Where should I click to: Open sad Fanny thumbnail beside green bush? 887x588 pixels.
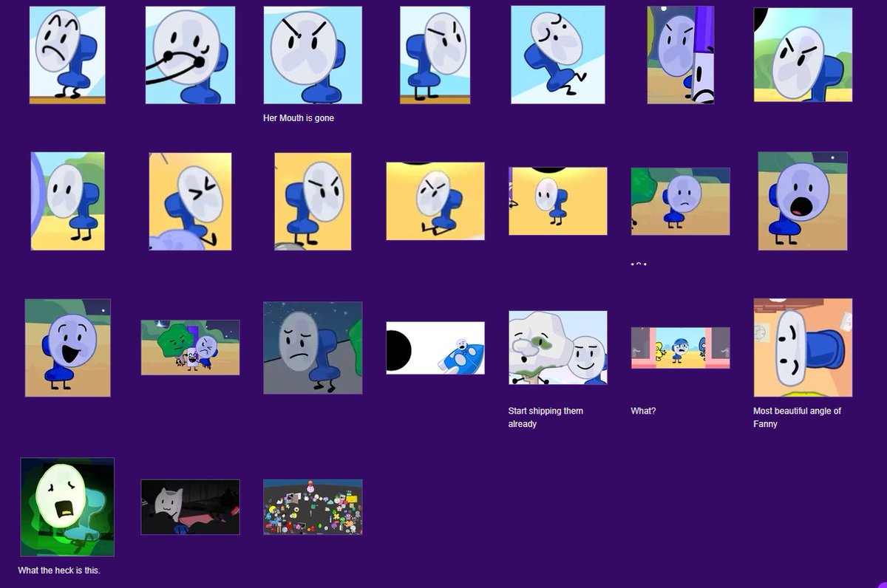(x=681, y=201)
